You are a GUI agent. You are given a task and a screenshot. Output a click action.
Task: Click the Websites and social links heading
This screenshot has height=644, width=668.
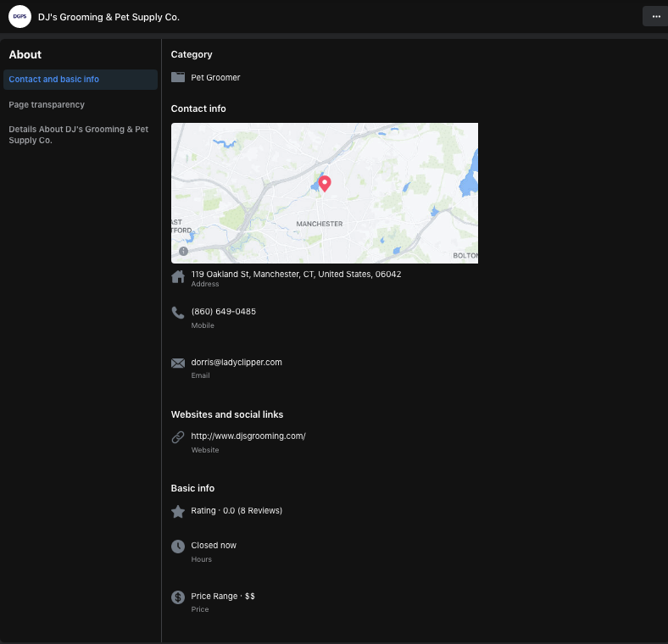[227, 415]
